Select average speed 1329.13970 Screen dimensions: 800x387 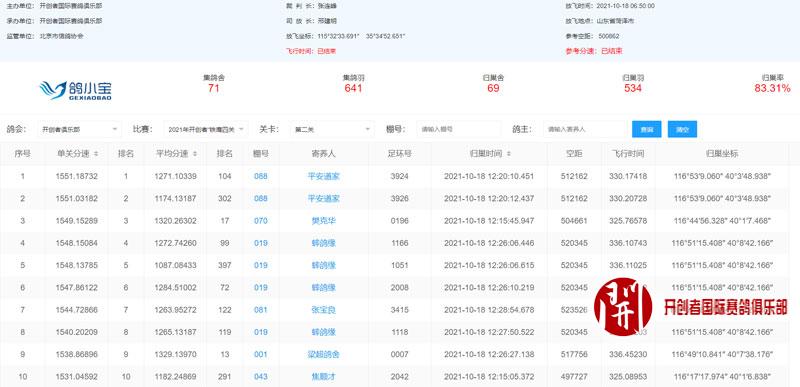tap(175, 354)
